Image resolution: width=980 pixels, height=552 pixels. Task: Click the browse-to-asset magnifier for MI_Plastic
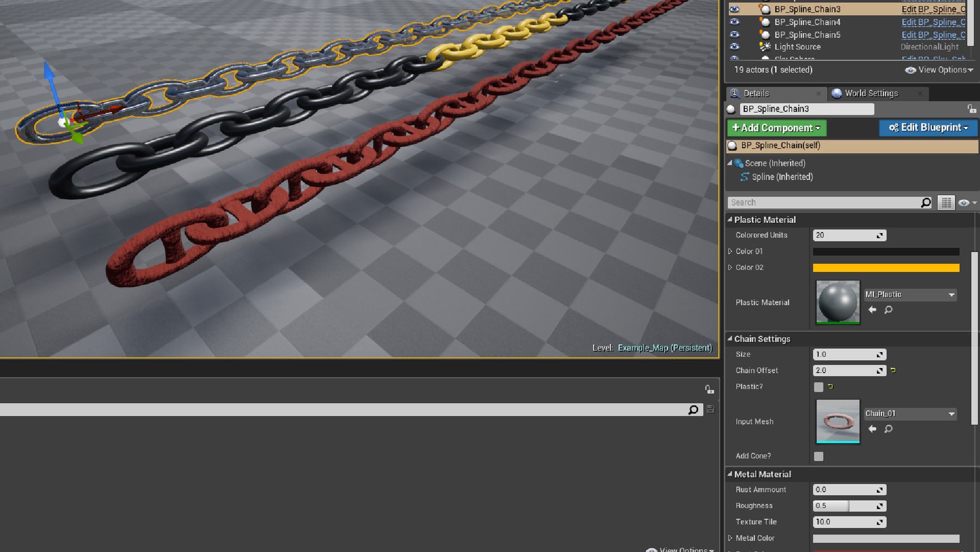point(889,310)
